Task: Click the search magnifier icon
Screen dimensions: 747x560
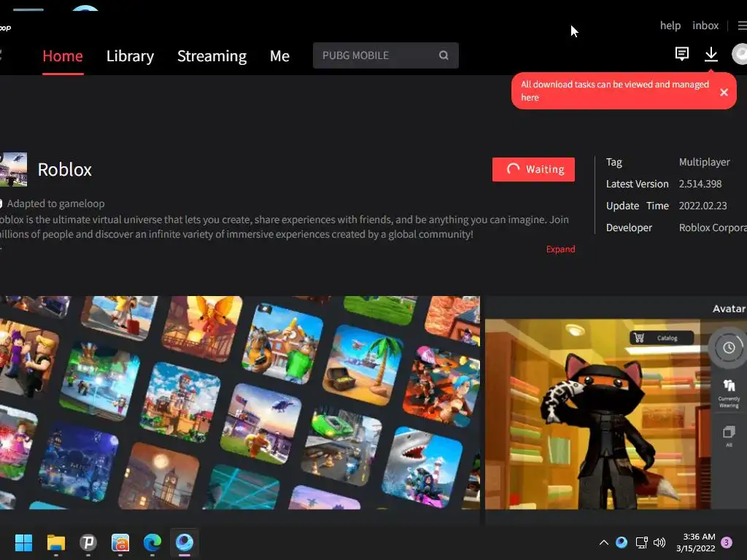Action: (444, 55)
